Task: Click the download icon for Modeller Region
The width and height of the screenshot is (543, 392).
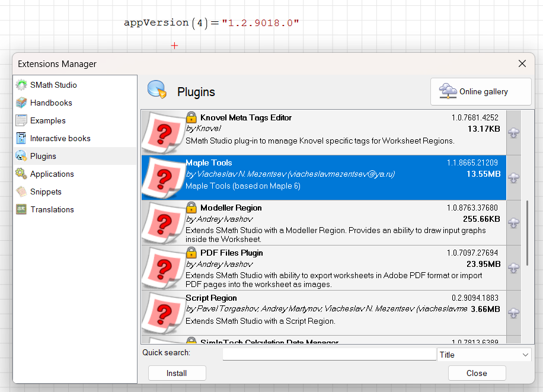Action: [513, 223]
